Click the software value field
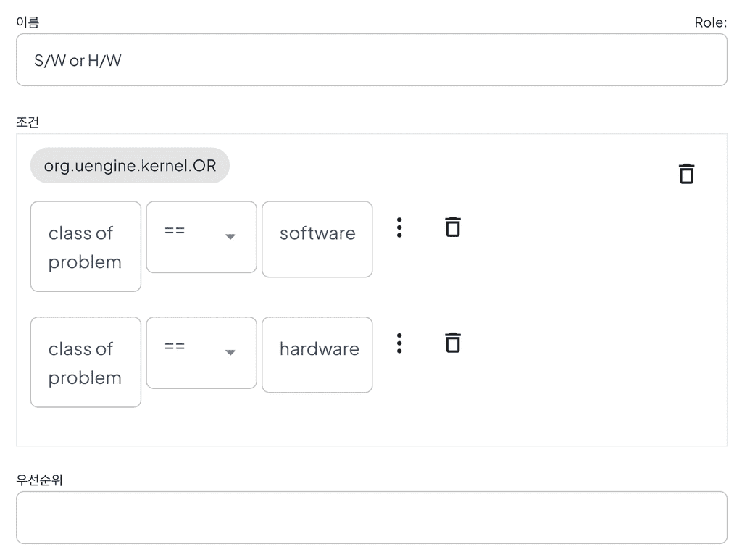Screen dimensions: 742x560 (317, 239)
